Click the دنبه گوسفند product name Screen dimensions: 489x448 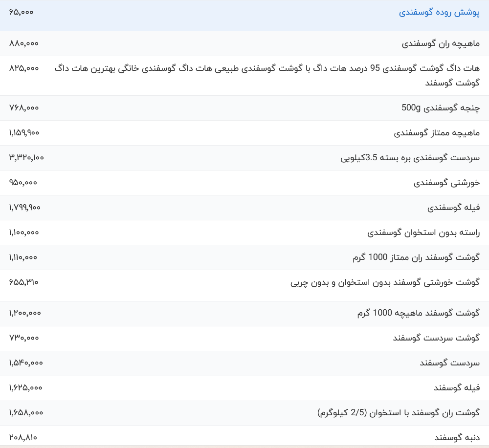tap(457, 437)
